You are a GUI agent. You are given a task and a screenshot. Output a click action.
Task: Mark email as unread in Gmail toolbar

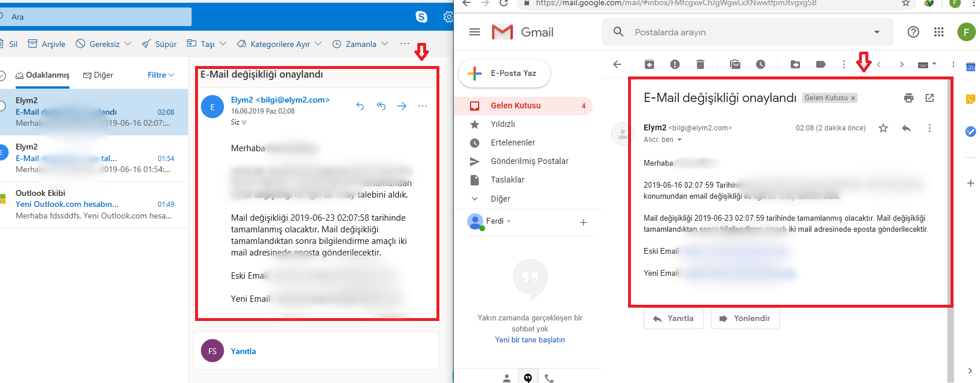tap(735, 64)
